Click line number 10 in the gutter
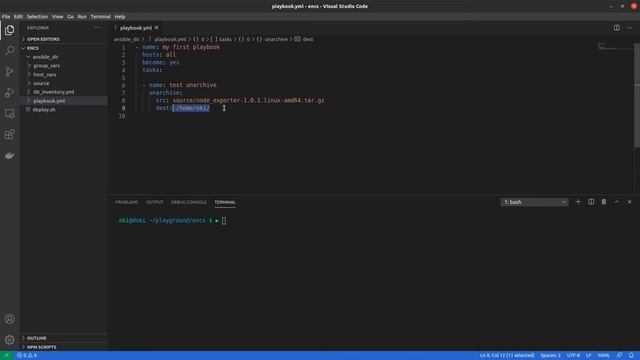640x360 pixels. tap(122, 116)
